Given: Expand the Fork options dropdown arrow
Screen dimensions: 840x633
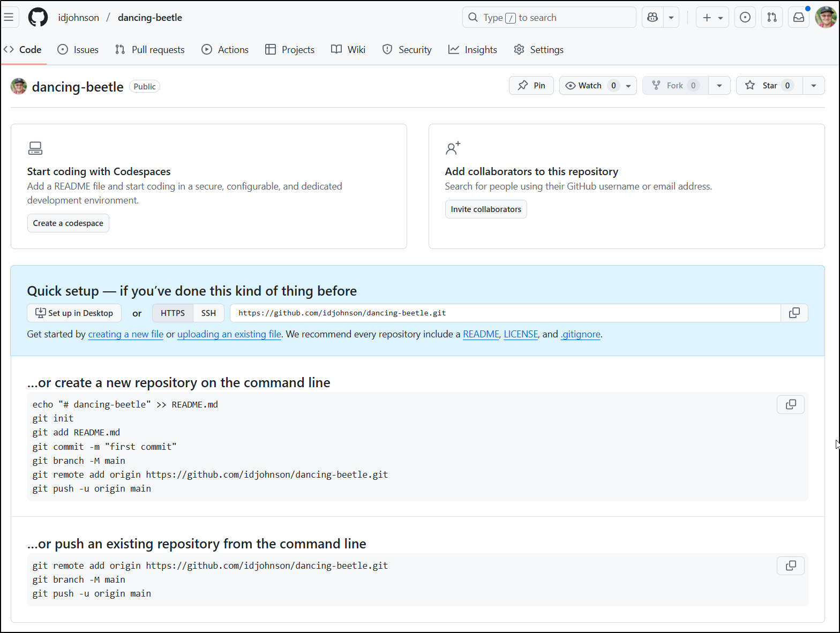Looking at the screenshot, I should point(719,86).
